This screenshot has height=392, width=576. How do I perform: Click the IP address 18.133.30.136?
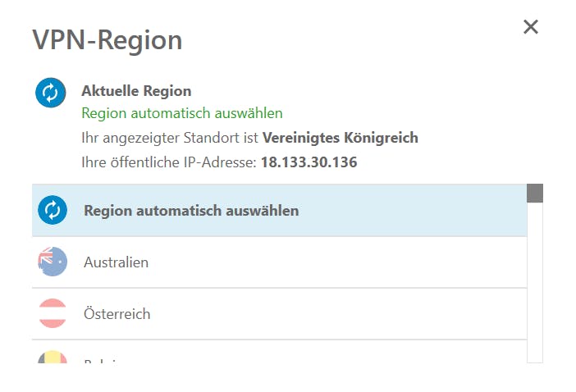pyautogui.click(x=309, y=162)
